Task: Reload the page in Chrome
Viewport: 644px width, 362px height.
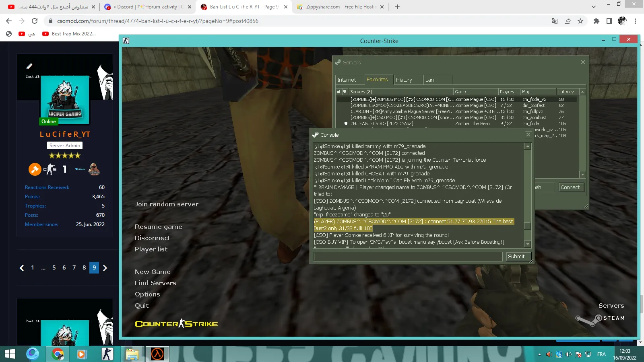Action: (35, 21)
